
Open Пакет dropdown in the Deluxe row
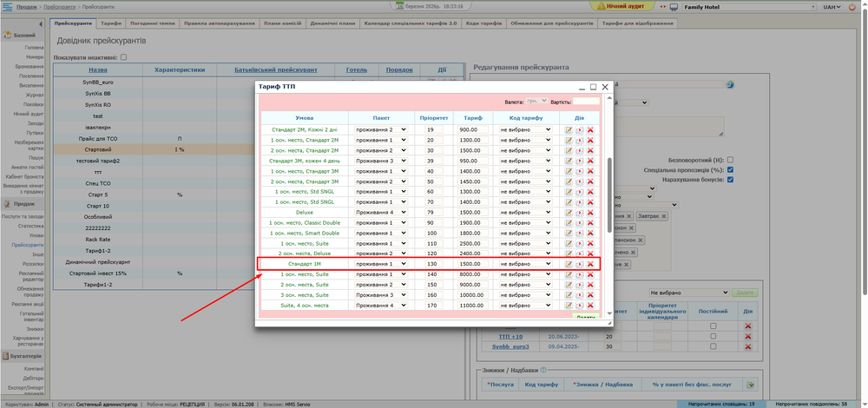pyautogui.click(x=381, y=212)
